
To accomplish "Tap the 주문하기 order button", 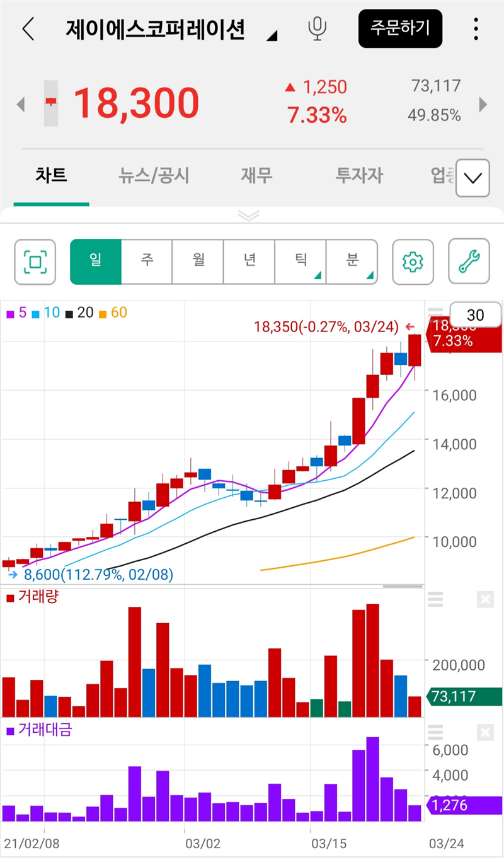I will pos(401,28).
